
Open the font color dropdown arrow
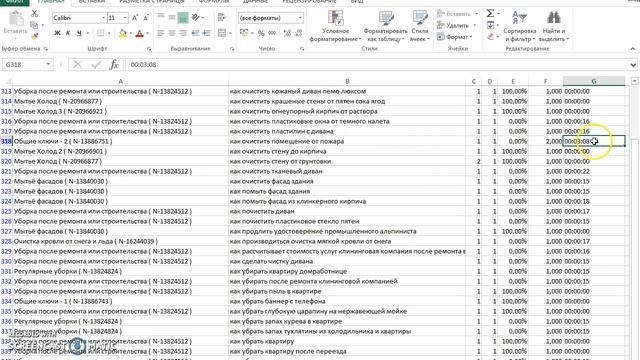point(147,33)
